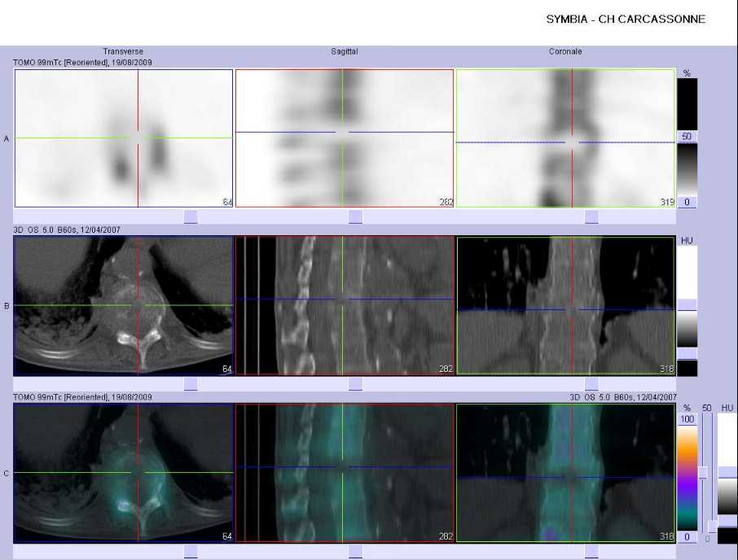The height and width of the screenshot is (560, 738).
Task: Select the row A Sagittal SPECT image
Action: coord(345,138)
